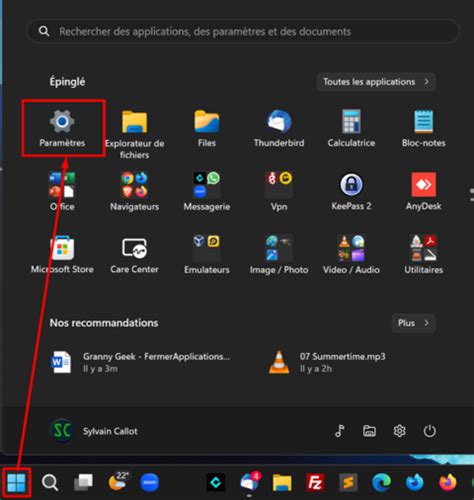Open the Navigateurs folder group
This screenshot has width=474, height=500.
(x=134, y=191)
